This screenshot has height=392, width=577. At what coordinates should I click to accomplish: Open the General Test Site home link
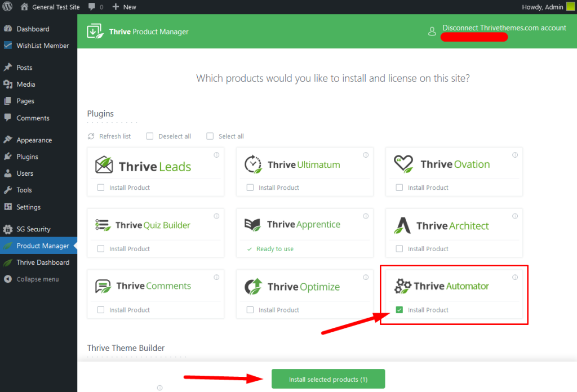tap(50, 7)
